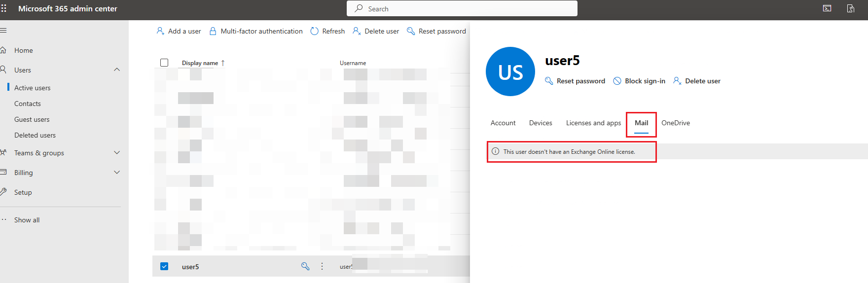
Task: Click the user5 display name in list
Action: (x=190, y=267)
